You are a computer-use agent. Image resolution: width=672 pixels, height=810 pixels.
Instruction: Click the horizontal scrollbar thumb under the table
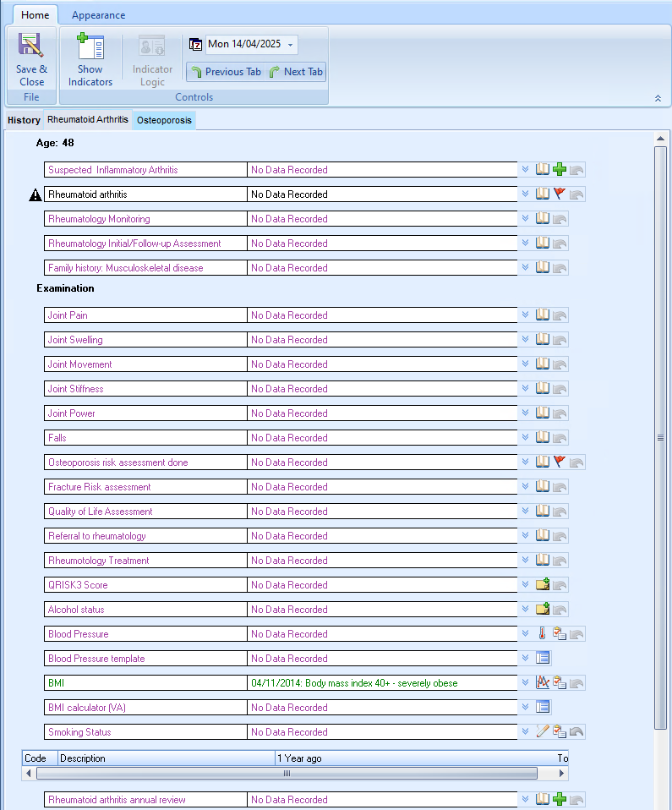287,774
